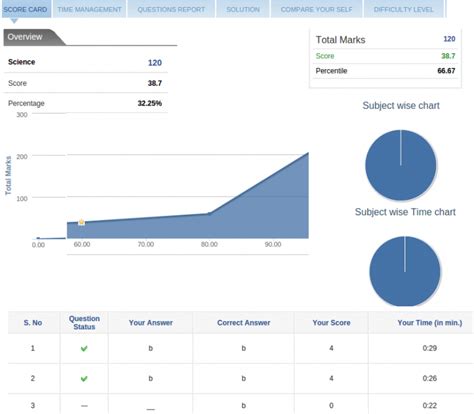This screenshot has width=474, height=414.
Task: Click the arrow indicator below Score Card tab
Action: coord(14,21)
